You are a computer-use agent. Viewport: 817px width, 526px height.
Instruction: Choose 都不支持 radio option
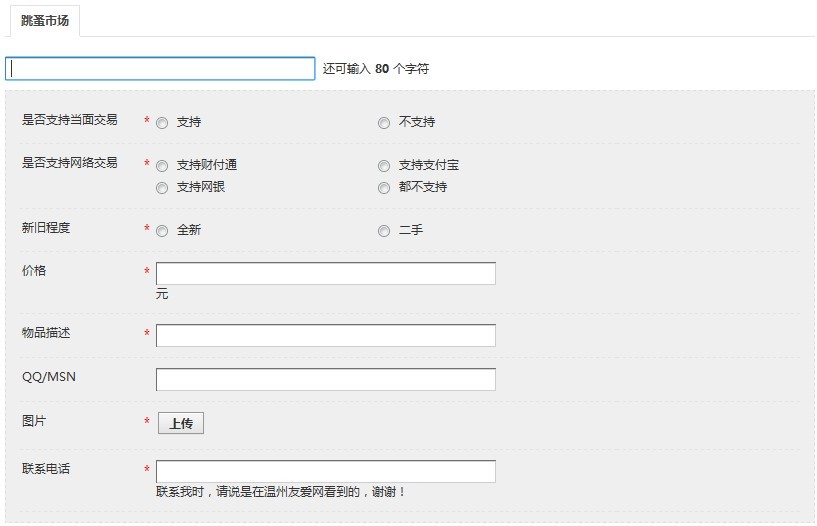(384, 188)
